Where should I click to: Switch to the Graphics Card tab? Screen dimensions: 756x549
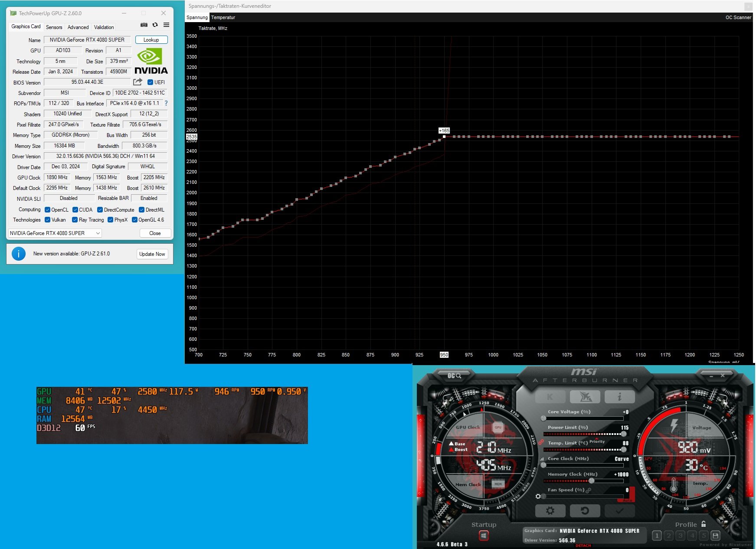pyautogui.click(x=26, y=26)
